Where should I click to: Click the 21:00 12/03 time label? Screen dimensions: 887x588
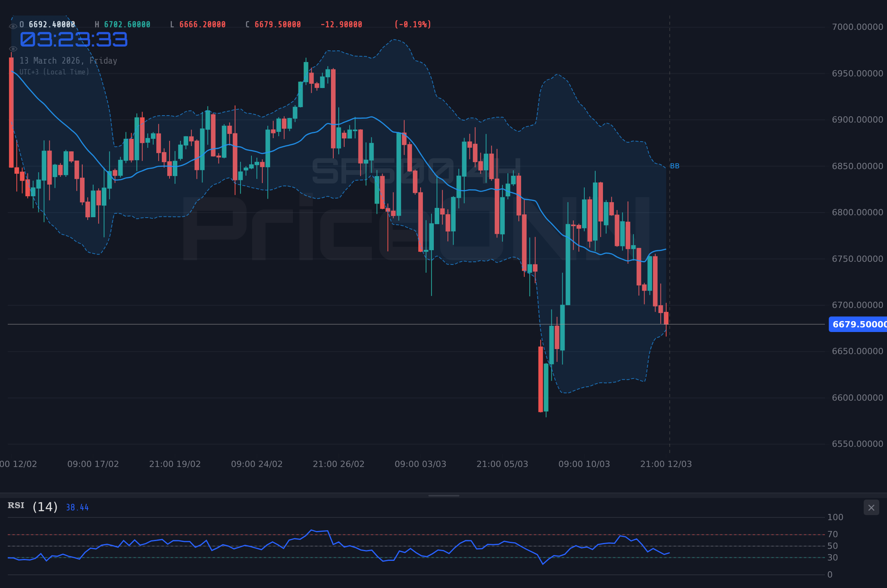(666, 464)
